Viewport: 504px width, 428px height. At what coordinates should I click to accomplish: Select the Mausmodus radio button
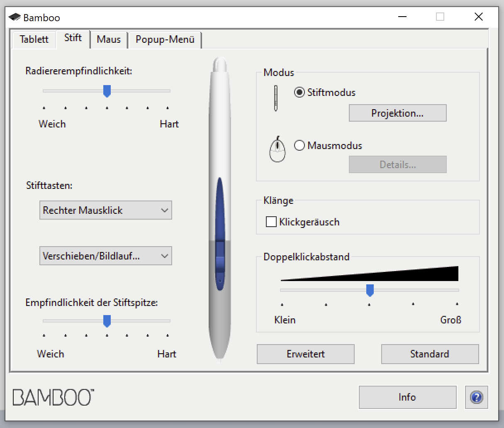click(299, 145)
